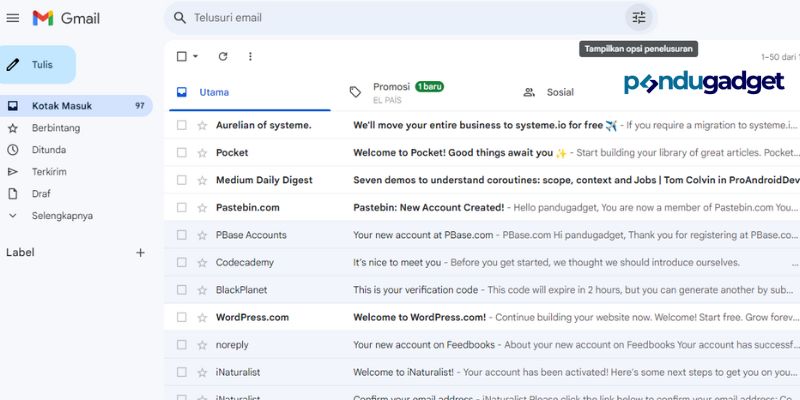
Task: Open the Welcome to Pocket email
Action: [x=482, y=153]
